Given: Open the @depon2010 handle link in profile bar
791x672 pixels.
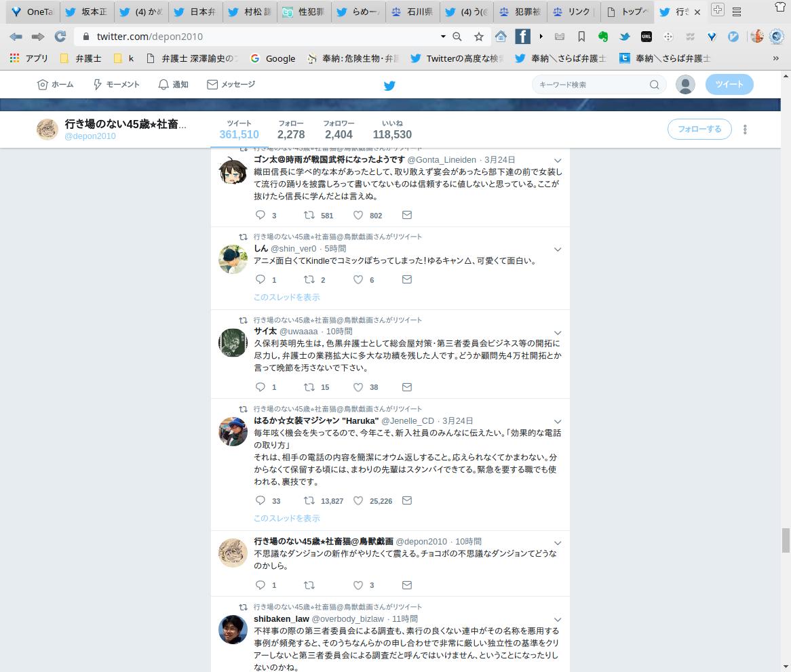Looking at the screenshot, I should pyautogui.click(x=90, y=136).
